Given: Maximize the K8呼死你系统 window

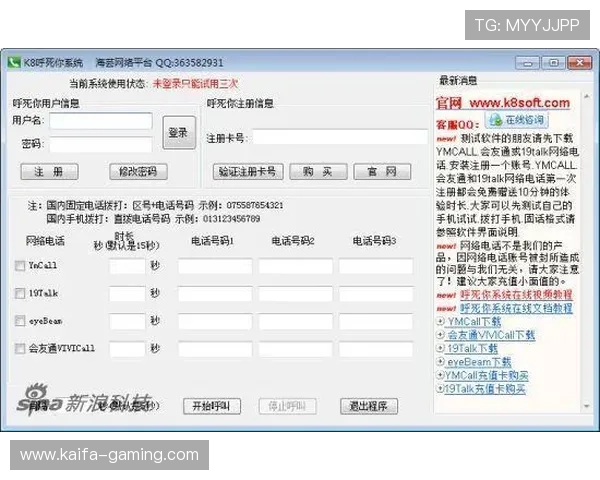Looking at the screenshot, I should tap(554, 63).
